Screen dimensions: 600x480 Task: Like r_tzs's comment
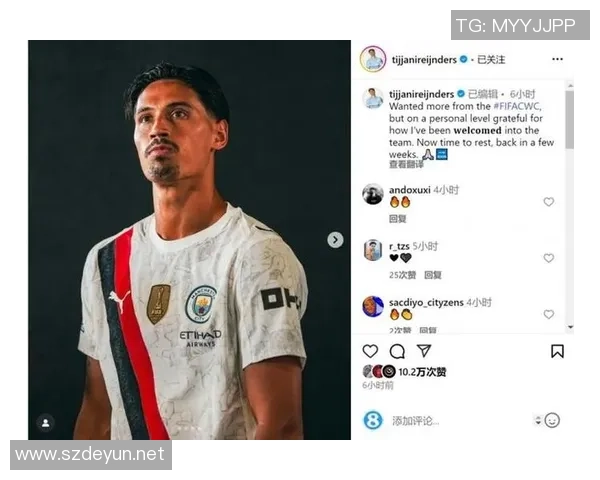click(x=549, y=258)
